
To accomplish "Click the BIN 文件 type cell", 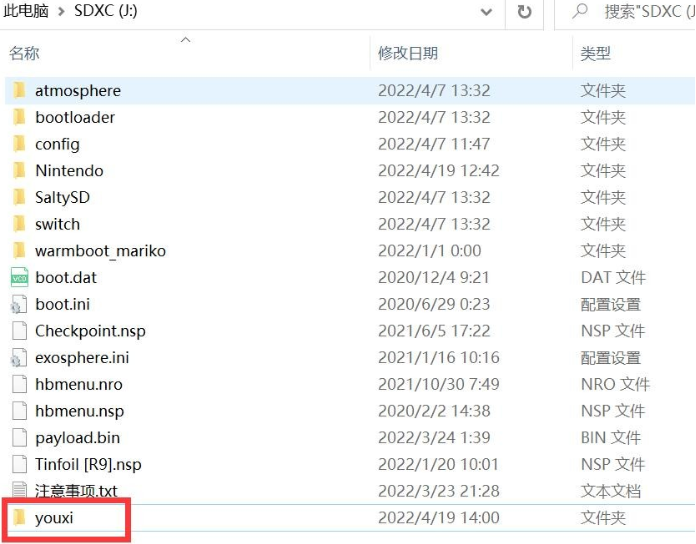I will tap(611, 438).
